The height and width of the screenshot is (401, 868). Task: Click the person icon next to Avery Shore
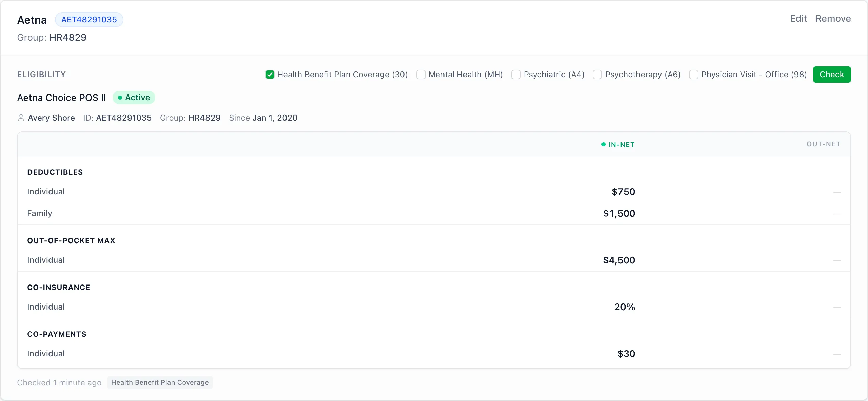coord(21,118)
